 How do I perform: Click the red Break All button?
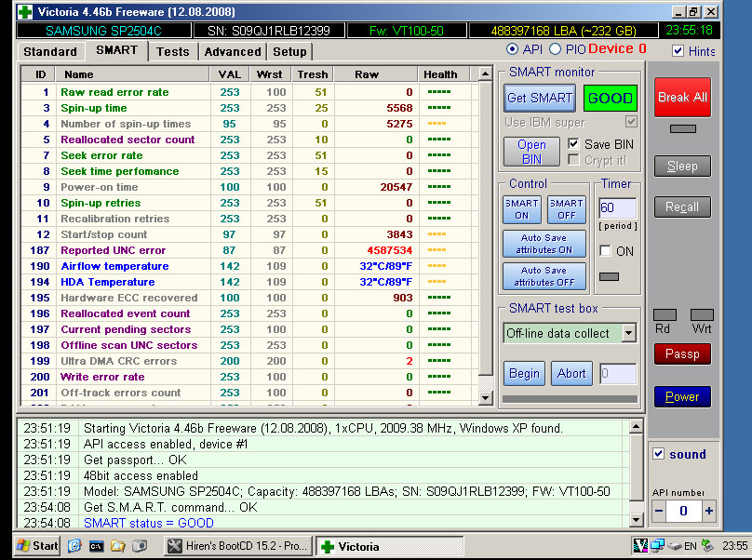(x=682, y=98)
